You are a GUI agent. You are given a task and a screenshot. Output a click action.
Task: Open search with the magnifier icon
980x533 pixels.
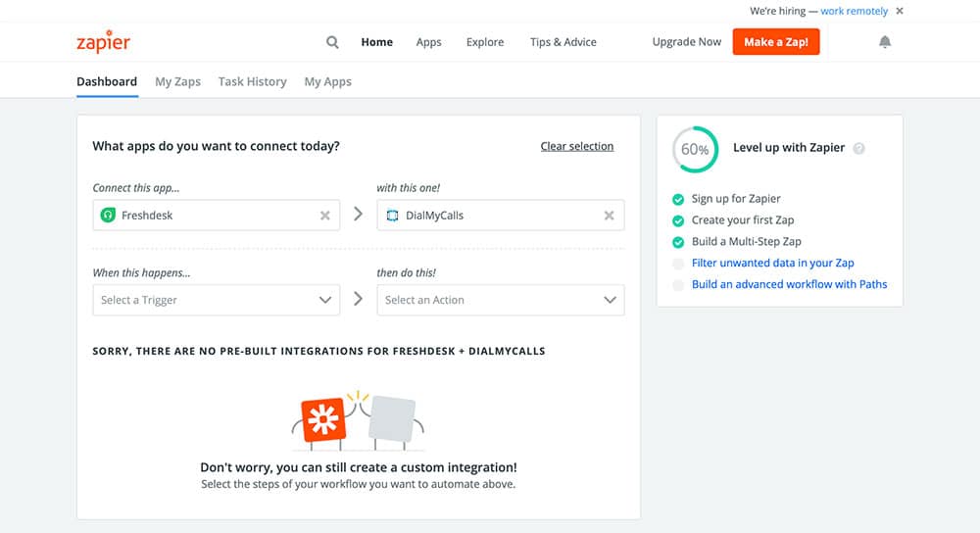pyautogui.click(x=332, y=42)
